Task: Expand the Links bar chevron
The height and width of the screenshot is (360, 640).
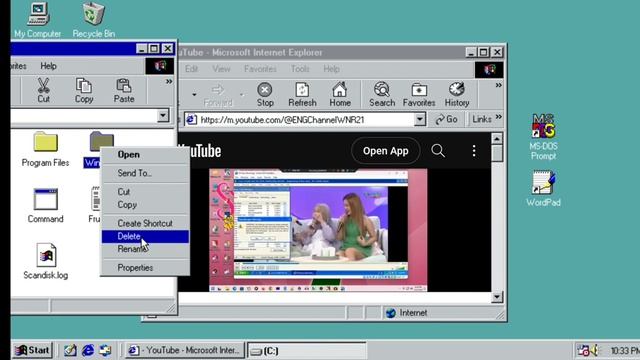Action: [x=498, y=117]
